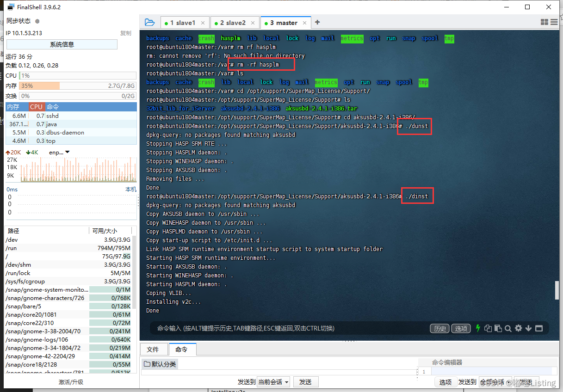Switch to grid layout view icon
Image resolution: width=563 pixels, height=392 pixels.
[x=544, y=22]
